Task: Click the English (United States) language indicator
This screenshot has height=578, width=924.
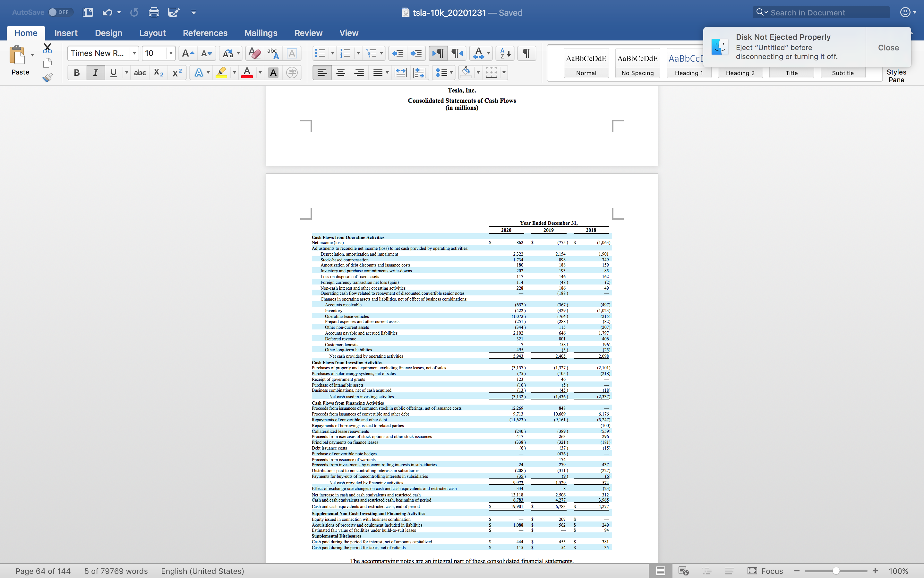Action: coord(202,571)
